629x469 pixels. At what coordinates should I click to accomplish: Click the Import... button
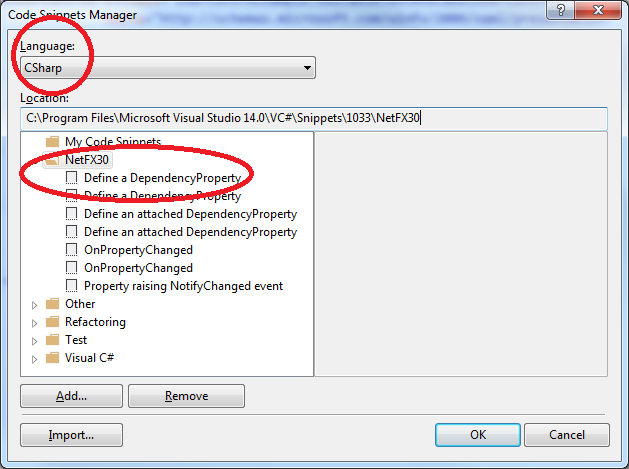pos(71,435)
